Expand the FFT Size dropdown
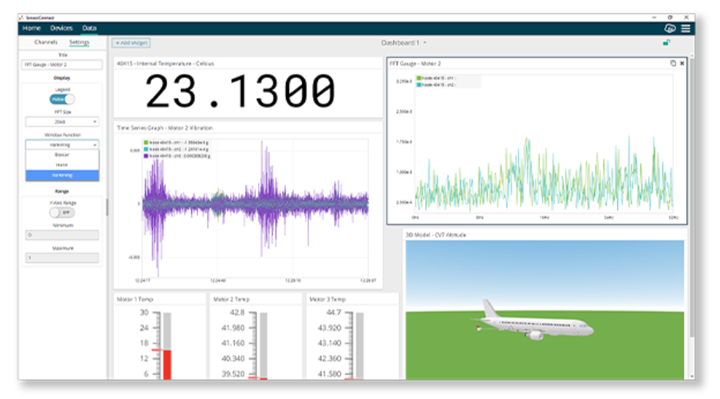The width and height of the screenshot is (720, 399). (62, 122)
